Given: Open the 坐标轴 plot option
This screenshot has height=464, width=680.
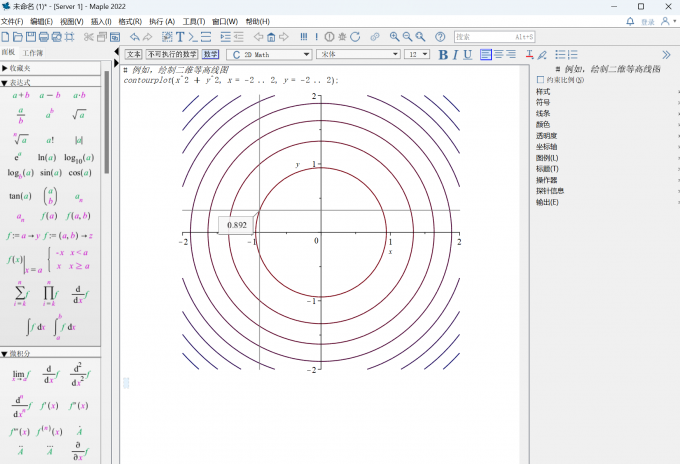Looking at the screenshot, I should click(x=546, y=147).
